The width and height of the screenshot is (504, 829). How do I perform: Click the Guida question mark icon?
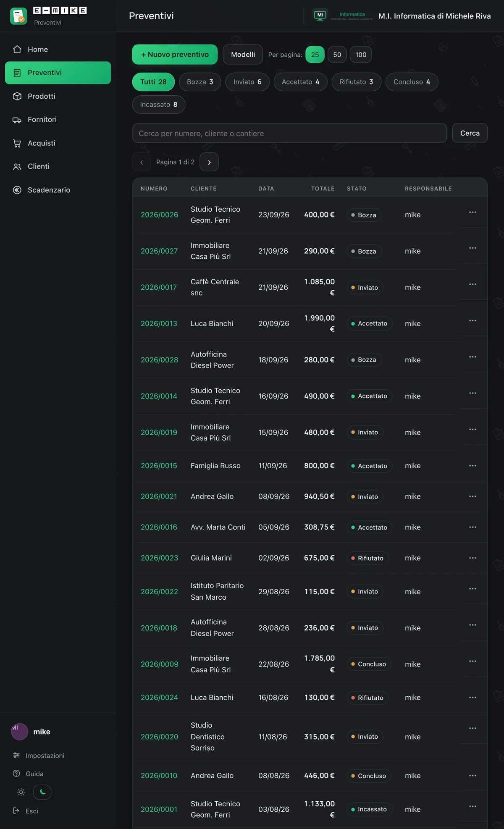click(16, 774)
